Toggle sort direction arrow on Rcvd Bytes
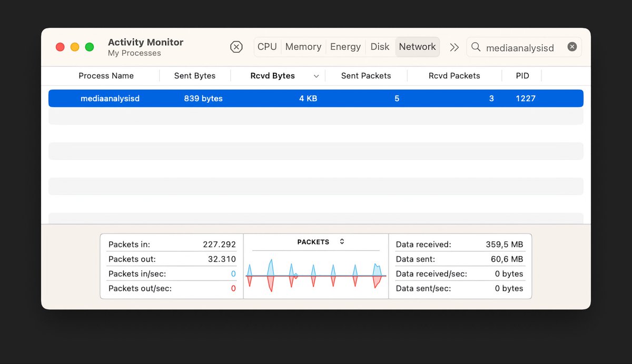This screenshot has height=364, width=632. 316,76
